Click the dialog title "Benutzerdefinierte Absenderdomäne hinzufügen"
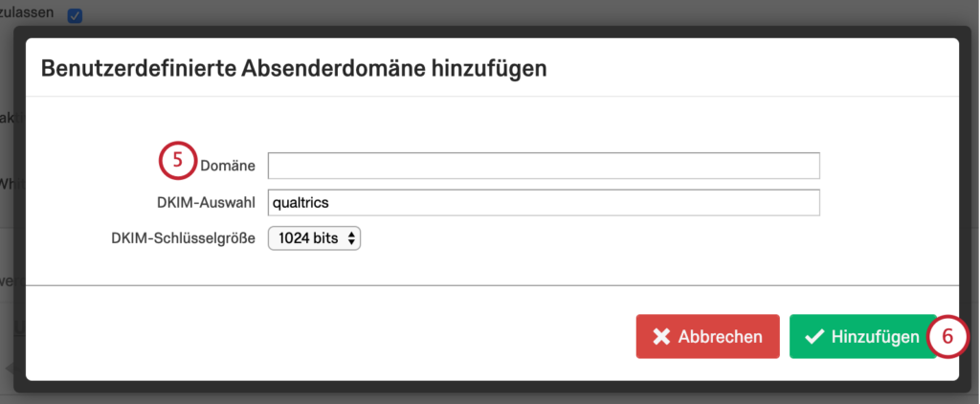The height and width of the screenshot is (404, 980). point(294,68)
